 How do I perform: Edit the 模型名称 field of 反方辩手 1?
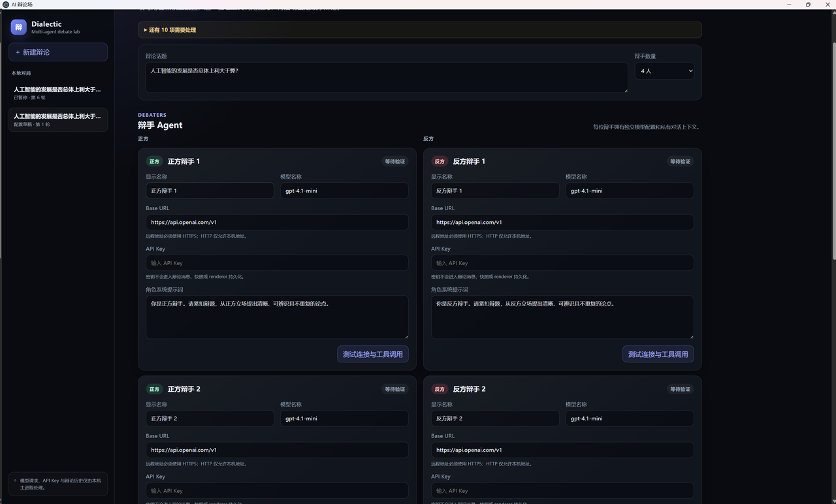click(630, 191)
